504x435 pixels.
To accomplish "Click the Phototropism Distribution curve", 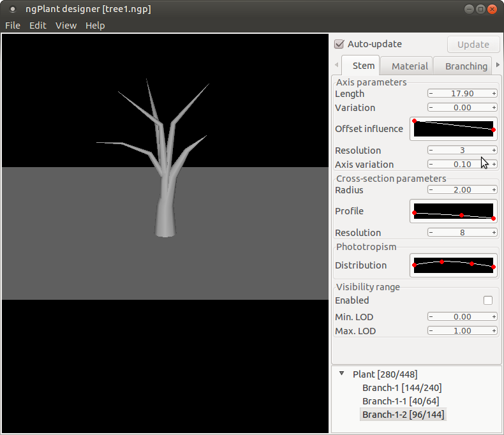I will tap(454, 265).
